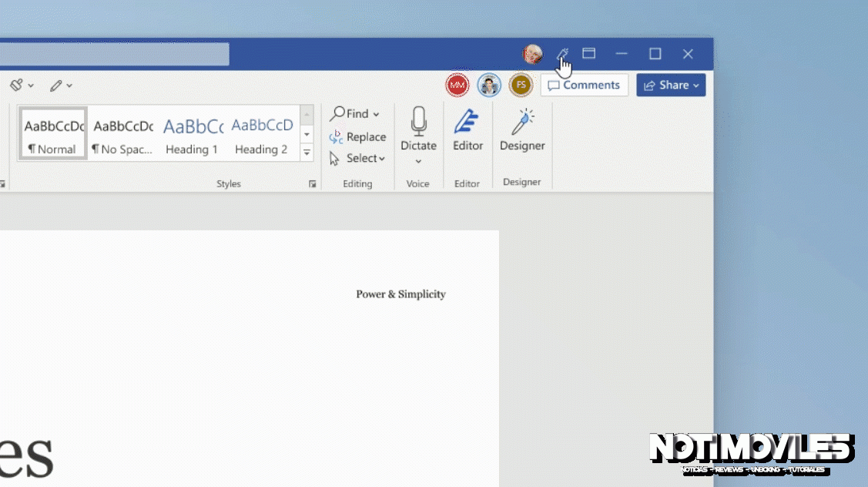Click the Dictate microphone icon
Screen dimensions: 868x487
tap(418, 123)
